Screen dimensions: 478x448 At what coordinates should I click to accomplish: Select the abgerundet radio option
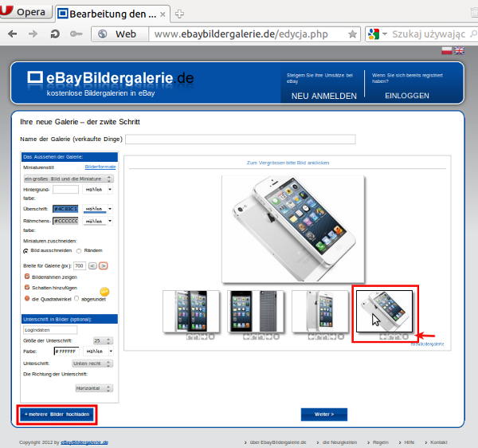(76, 298)
